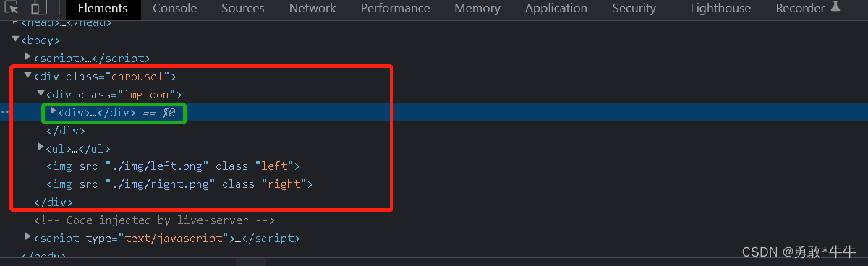Switch to the Console tab
The width and height of the screenshot is (868, 266).
click(175, 9)
